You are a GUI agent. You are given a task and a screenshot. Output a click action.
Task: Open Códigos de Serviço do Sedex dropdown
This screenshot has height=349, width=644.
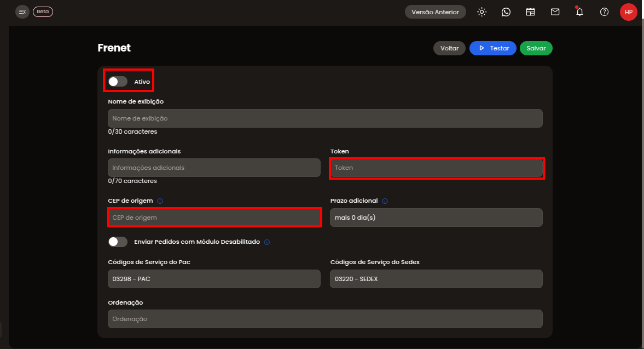coord(436,279)
